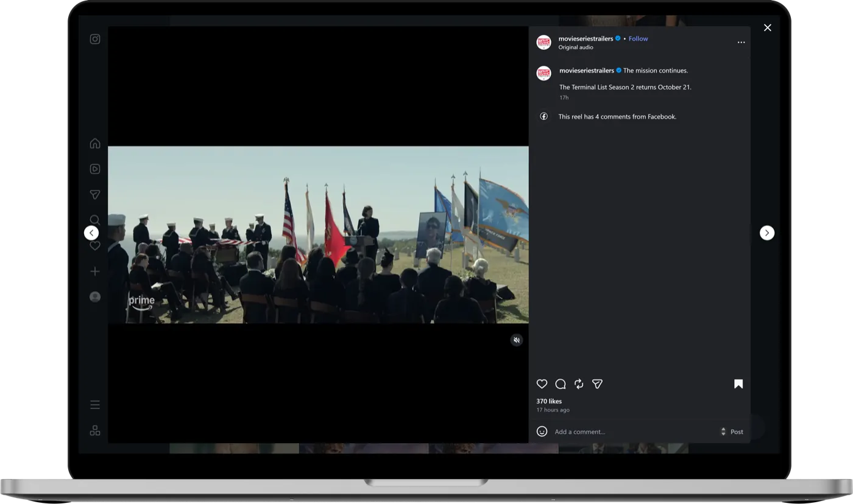Click "This reel has 4 comments from Facebook."

coord(617,116)
